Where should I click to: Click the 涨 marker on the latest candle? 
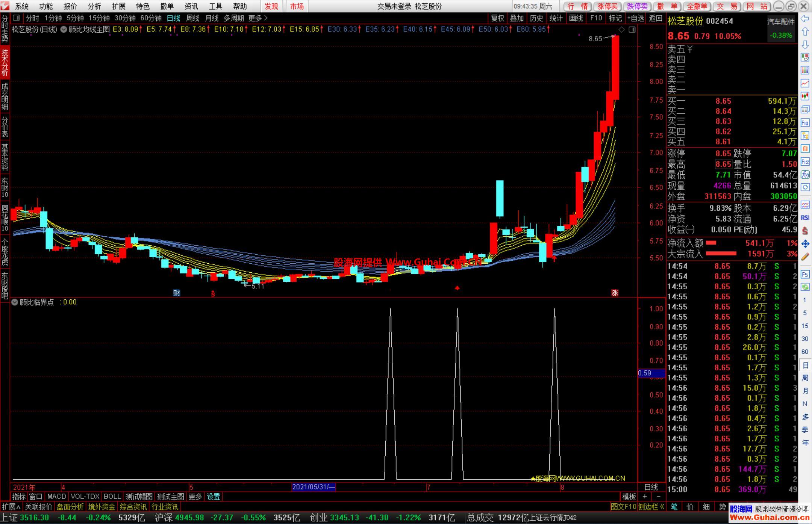[615, 293]
